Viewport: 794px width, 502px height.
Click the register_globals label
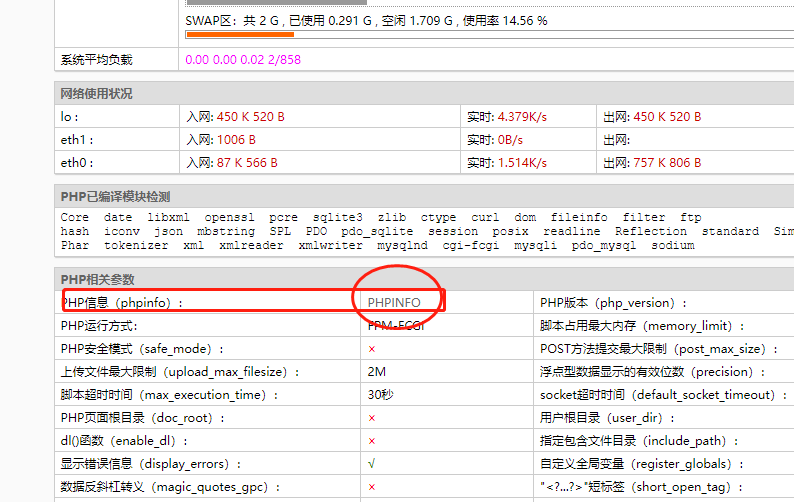[642, 464]
